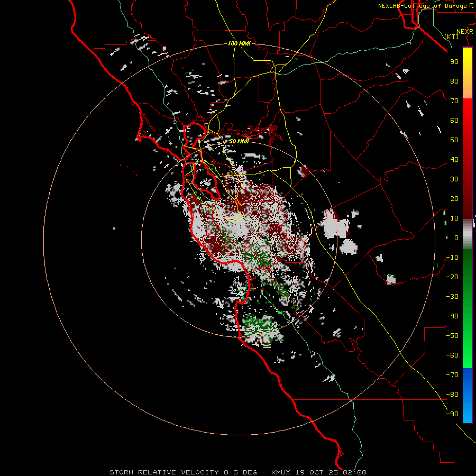Viewport: 476px width, 476px height.
Task: Click the positive "20" scale label
Action: 454,198
